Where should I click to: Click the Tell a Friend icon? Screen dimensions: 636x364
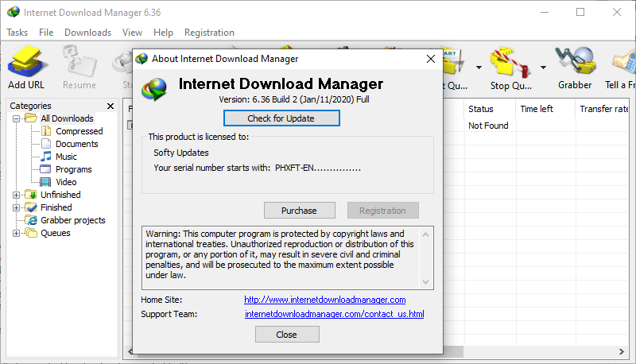tap(624, 62)
